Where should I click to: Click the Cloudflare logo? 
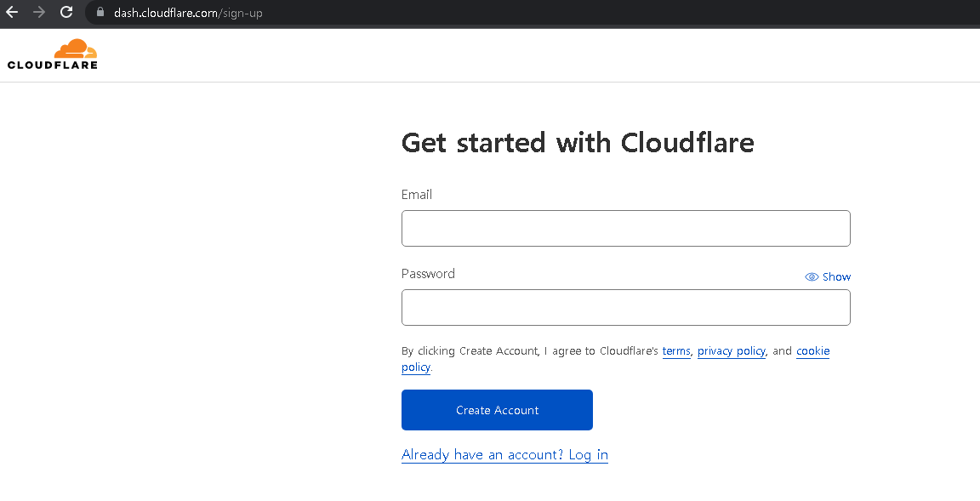pyautogui.click(x=53, y=54)
